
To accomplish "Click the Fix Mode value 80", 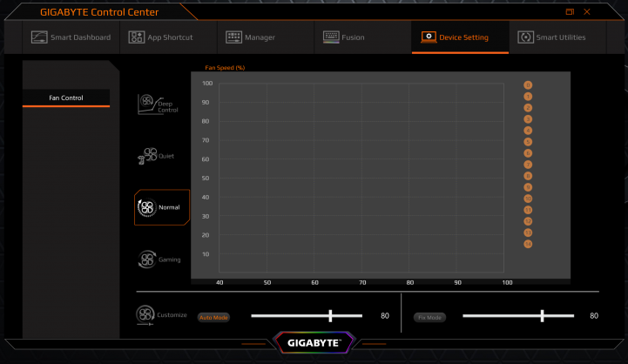I will (594, 316).
